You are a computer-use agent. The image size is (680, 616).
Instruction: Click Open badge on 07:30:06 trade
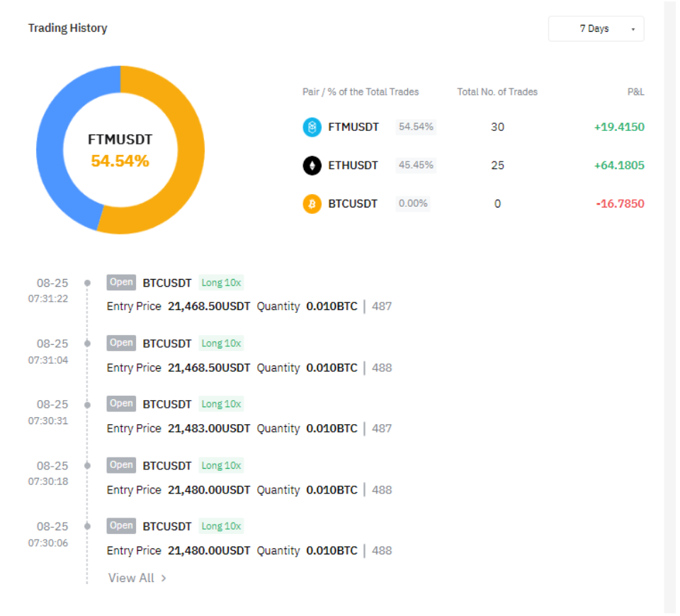coord(121,526)
